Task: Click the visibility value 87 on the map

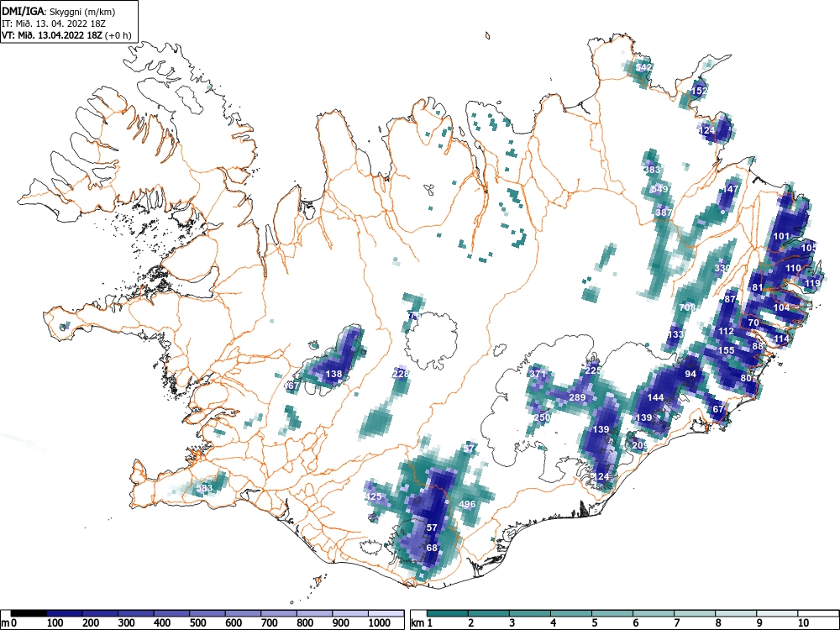Action: [x=730, y=300]
